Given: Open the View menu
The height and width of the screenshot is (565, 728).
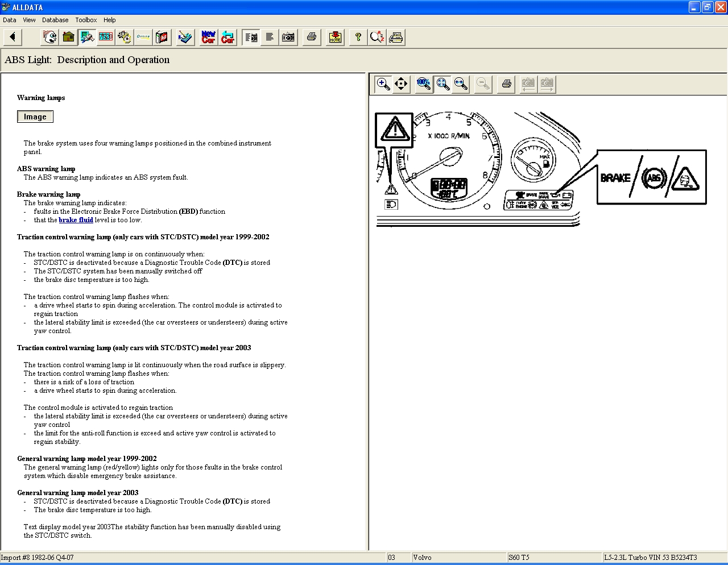Looking at the screenshot, I should (x=29, y=20).
